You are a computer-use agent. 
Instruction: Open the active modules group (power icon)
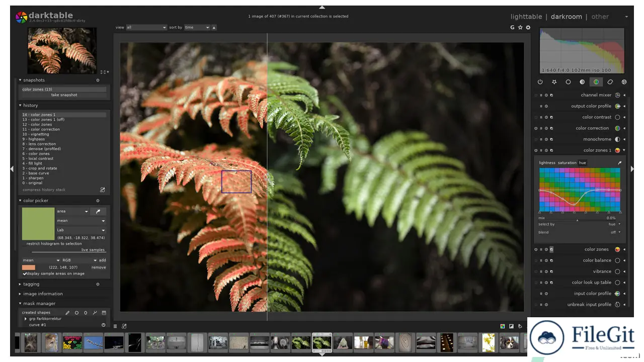coord(540,81)
